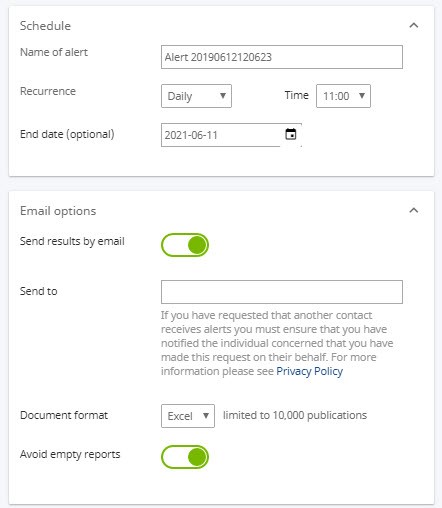Viewport: 442px width, 508px height.
Task: Click the Schedule section heading
Action: [x=45, y=26]
